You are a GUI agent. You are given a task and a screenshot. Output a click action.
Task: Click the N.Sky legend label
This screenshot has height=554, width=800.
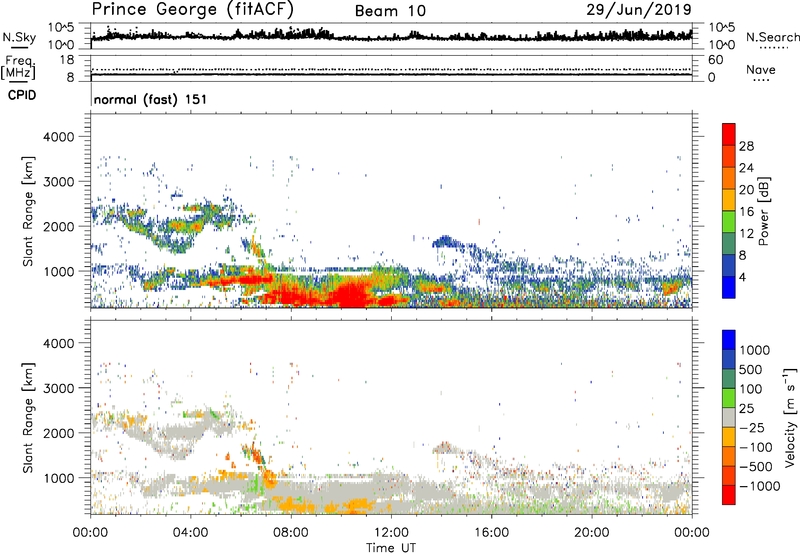[x=19, y=37]
